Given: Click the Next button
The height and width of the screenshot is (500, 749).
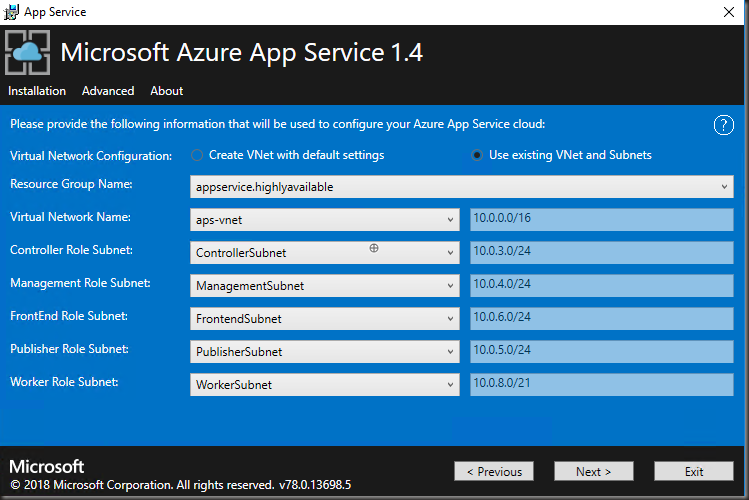Looking at the screenshot, I should [593, 471].
